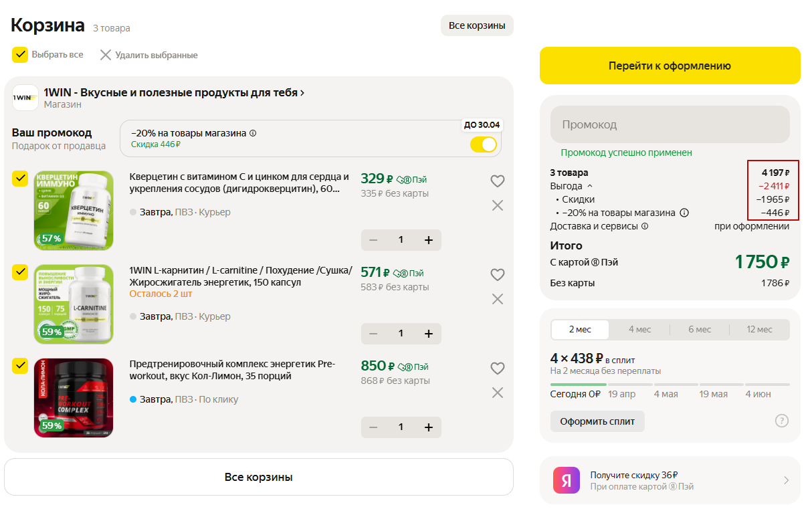
Task: Open split help question mark icon
Action: (x=781, y=421)
